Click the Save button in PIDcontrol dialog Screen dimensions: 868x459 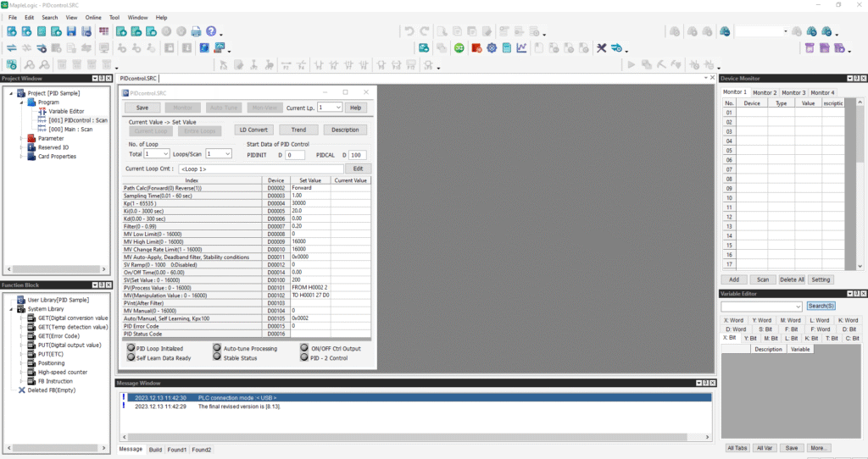[142, 108]
